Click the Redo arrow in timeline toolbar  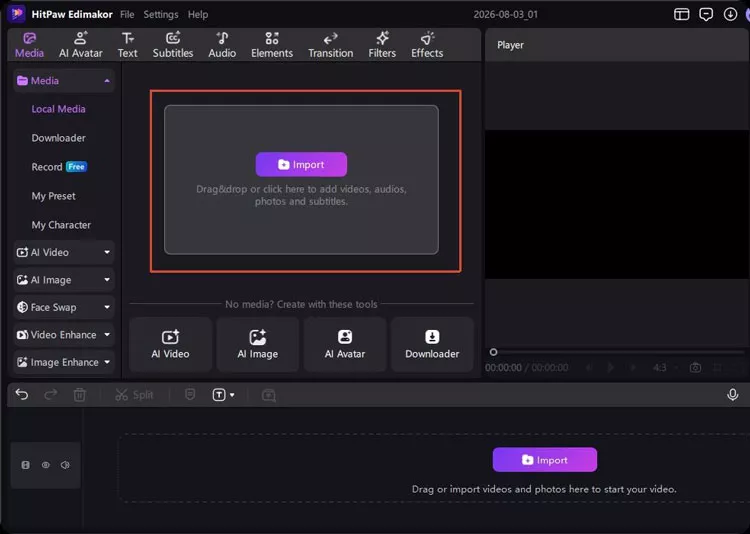51,395
